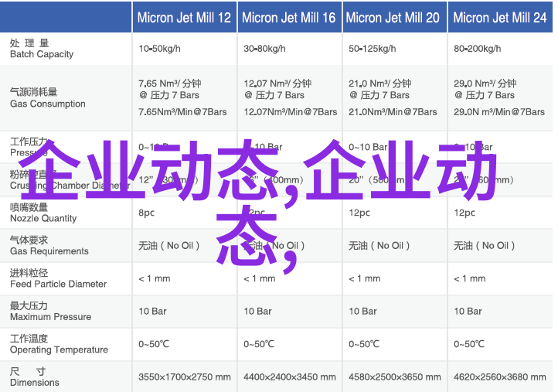Click the Micron Jet Mill 16 column header

coord(289,18)
